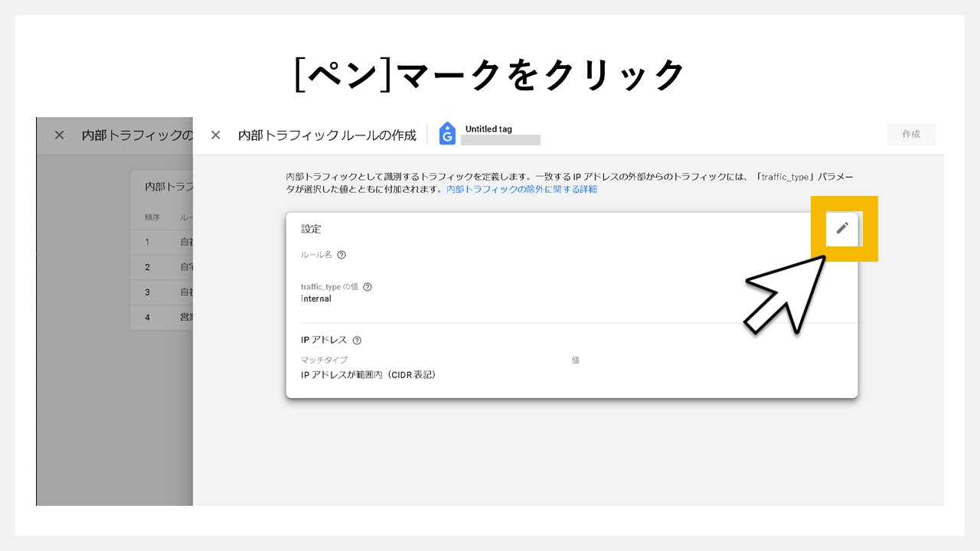Click the blue Google Tag icon
Viewport: 980px width, 551px height.
[446, 134]
